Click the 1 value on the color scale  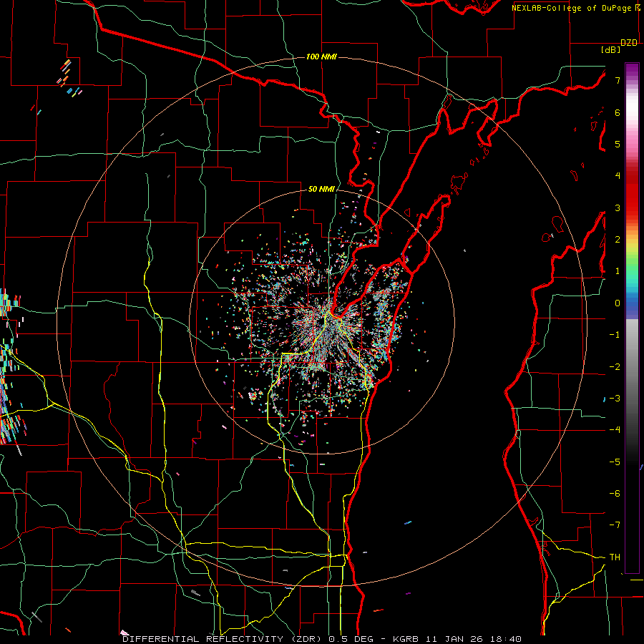point(618,271)
